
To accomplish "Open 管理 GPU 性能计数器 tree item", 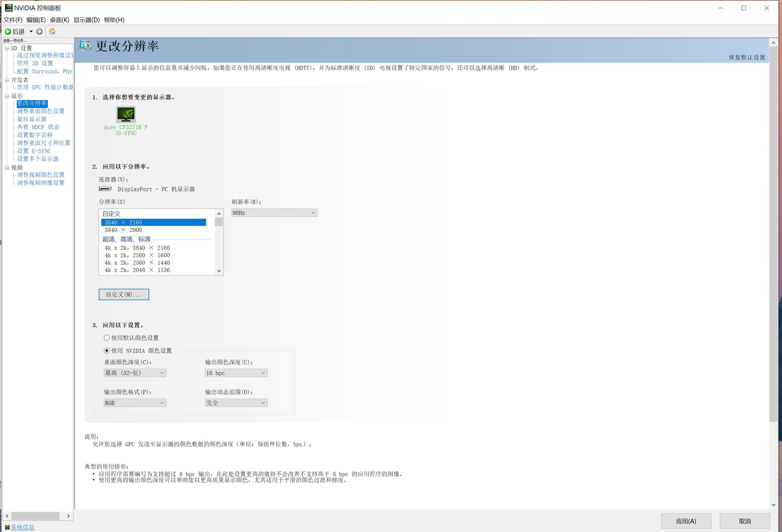I will point(45,87).
